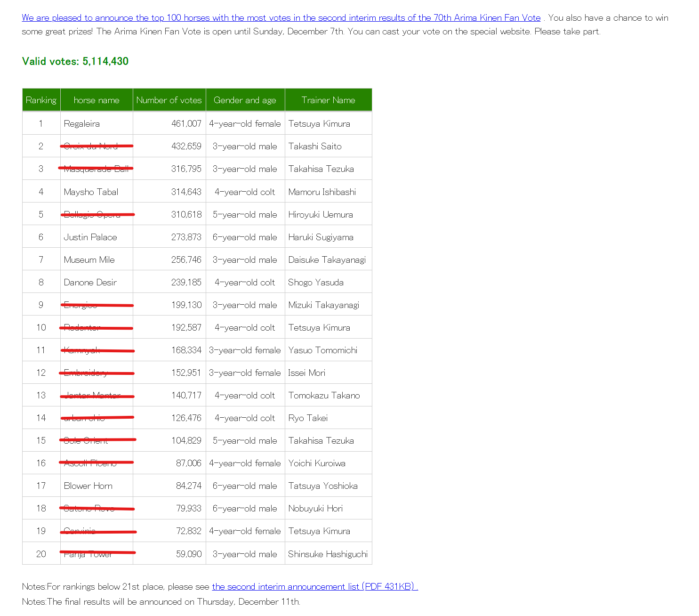Click 4-year-old colt in the Maysho Tabal row
Viewport: 699px width, 616px height.
(245, 192)
